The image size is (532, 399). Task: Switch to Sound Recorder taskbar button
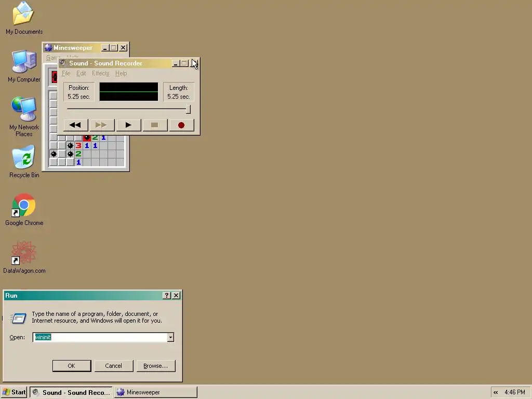pyautogui.click(x=71, y=392)
